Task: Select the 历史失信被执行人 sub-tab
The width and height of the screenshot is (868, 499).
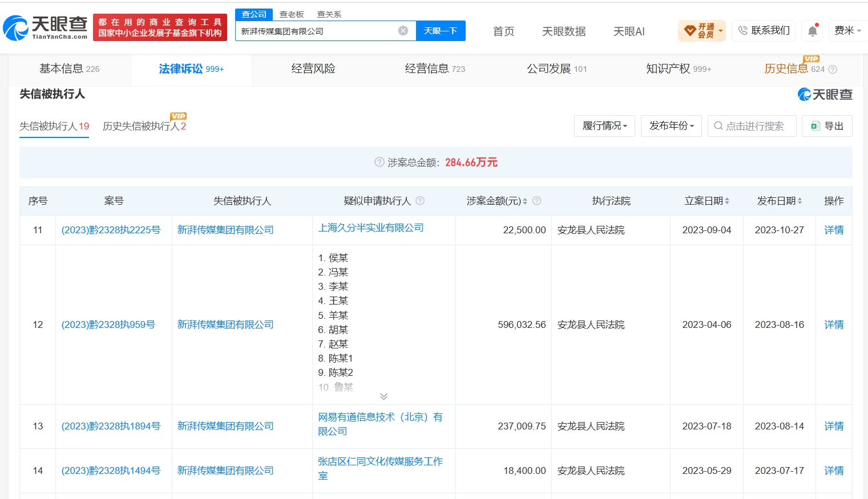Action: [x=144, y=126]
